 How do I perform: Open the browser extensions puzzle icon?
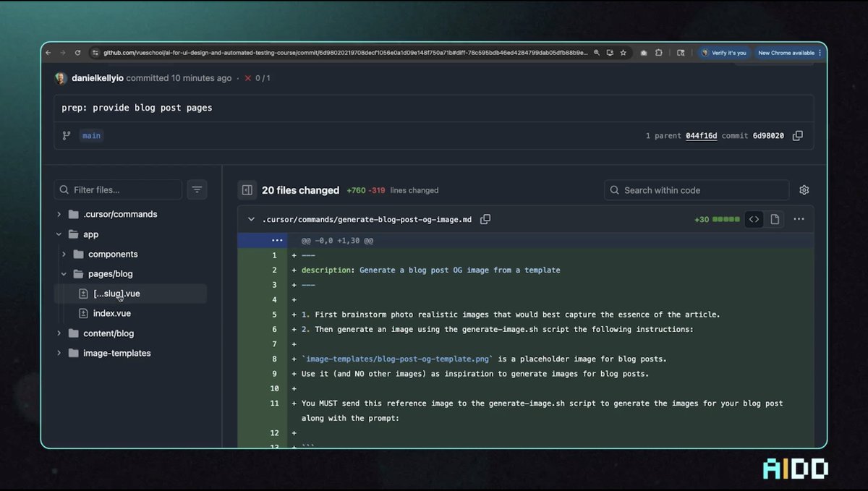tap(659, 53)
